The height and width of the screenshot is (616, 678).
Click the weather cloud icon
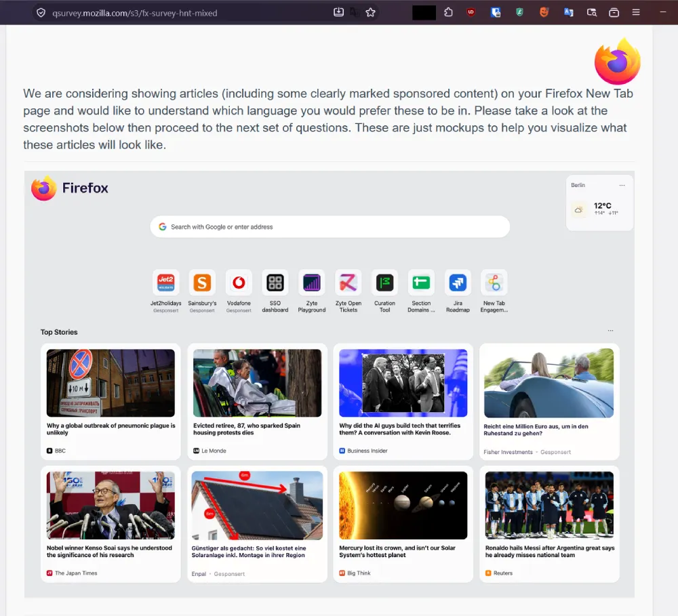pyautogui.click(x=578, y=209)
